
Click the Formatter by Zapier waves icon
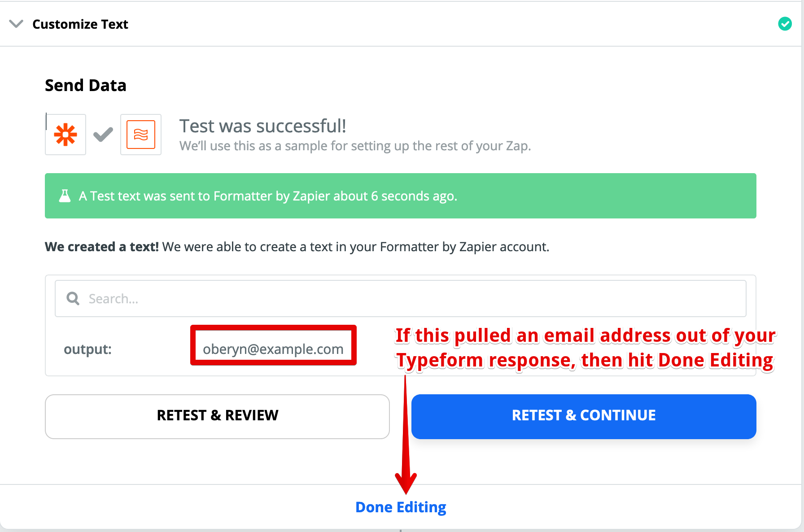(x=141, y=135)
